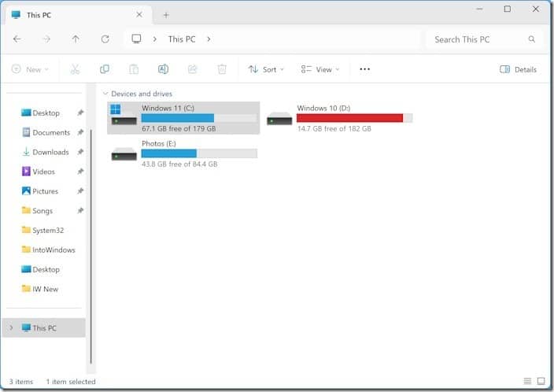This screenshot has width=554, height=392.
Task: Click the pin icon beside Pictures
Action: click(80, 191)
